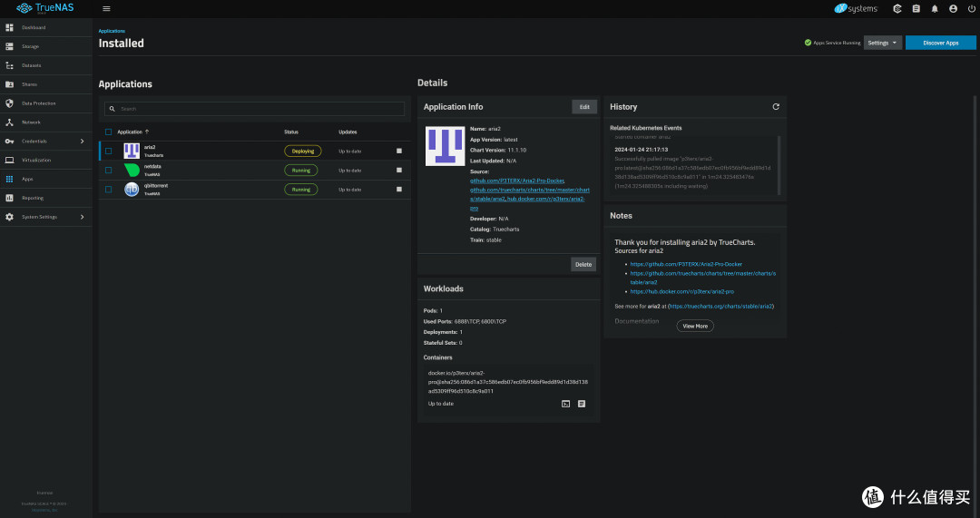Open the github.com/P3TERX/Aria2-Pro-Docker source link
This screenshot has width=980, height=518.
517,181
